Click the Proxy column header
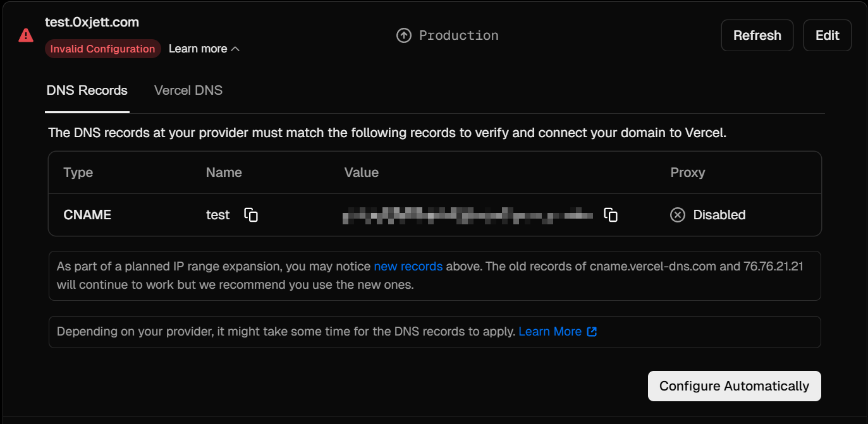This screenshot has height=424, width=868. (x=687, y=173)
